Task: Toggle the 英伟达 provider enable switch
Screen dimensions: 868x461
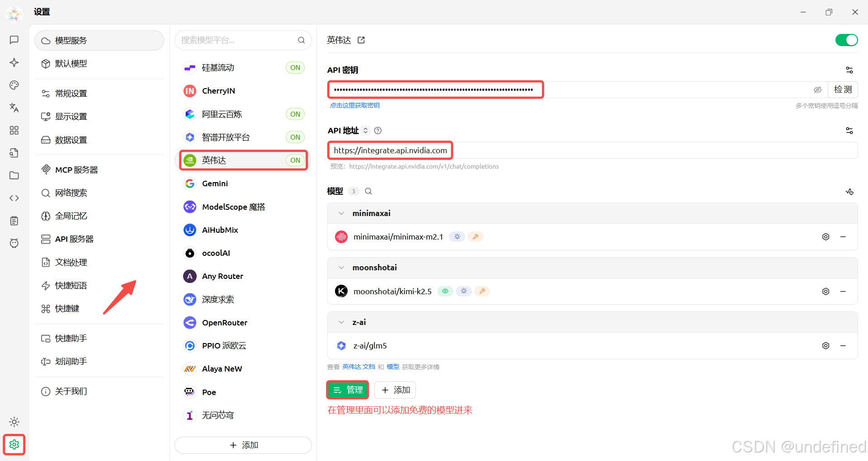Action: point(846,40)
